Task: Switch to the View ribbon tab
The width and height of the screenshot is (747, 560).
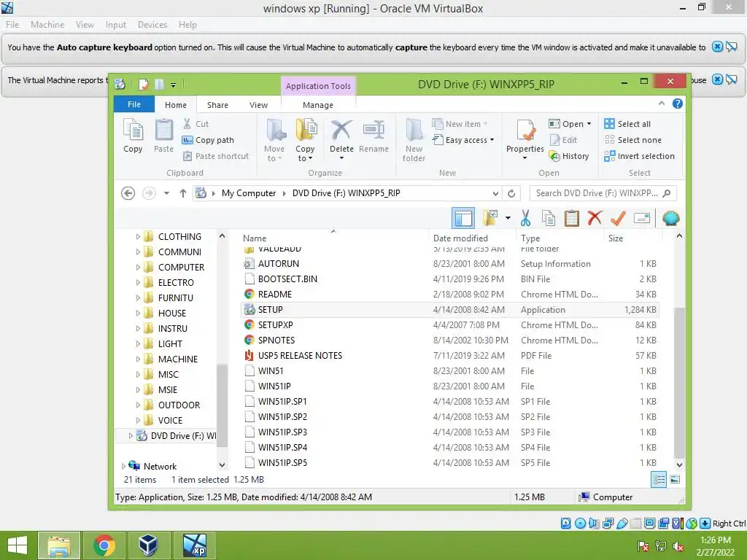Action: click(258, 105)
